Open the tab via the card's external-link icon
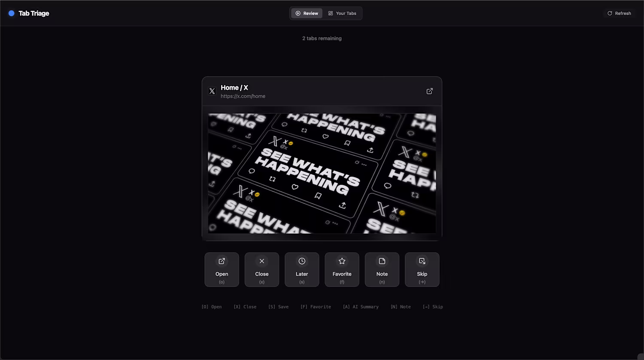 click(x=429, y=91)
